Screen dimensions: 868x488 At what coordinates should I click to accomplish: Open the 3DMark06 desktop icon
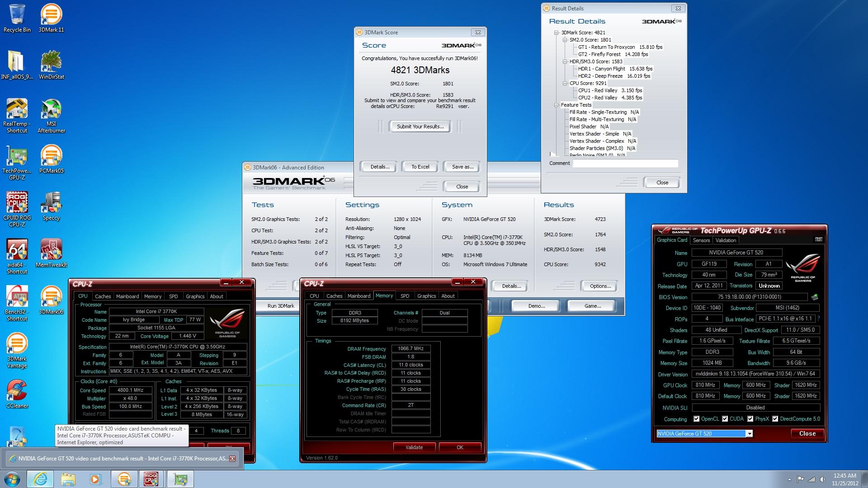[51, 300]
